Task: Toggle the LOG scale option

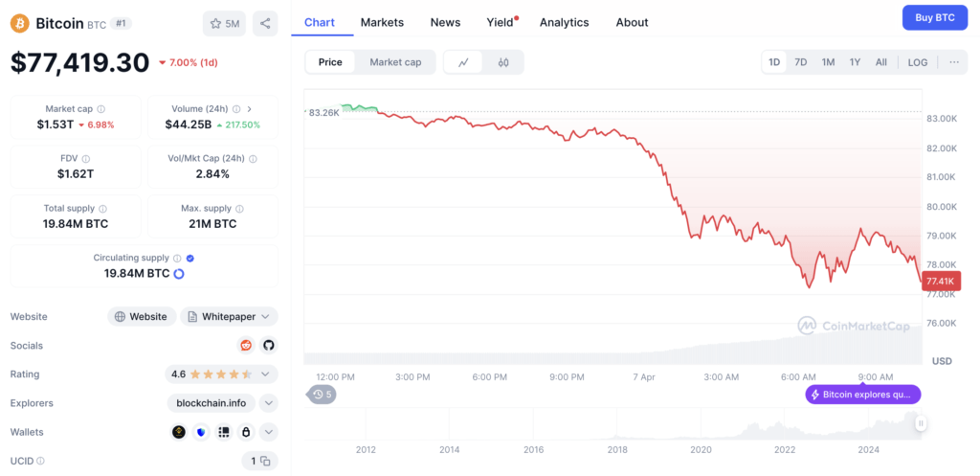Action: pos(918,62)
